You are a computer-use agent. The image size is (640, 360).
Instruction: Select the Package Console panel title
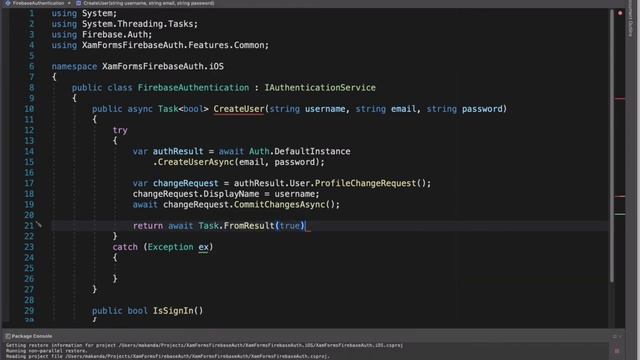[32, 336]
